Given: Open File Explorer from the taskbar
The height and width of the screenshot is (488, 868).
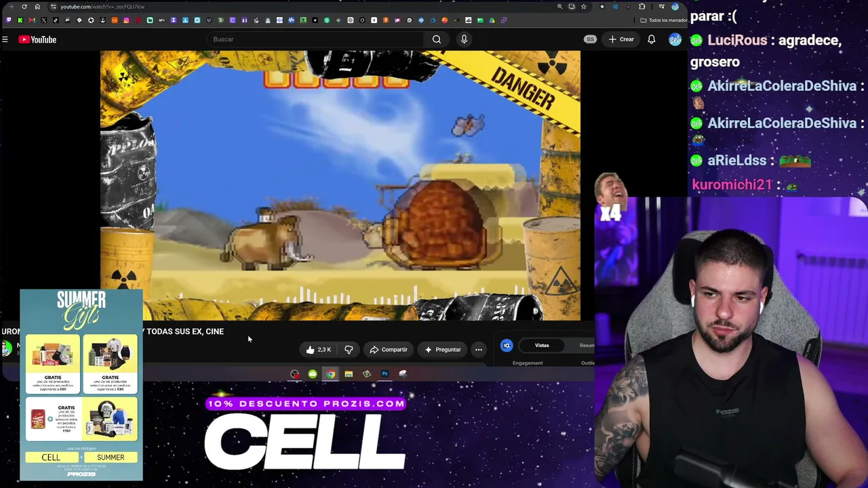Looking at the screenshot, I should coord(349,374).
